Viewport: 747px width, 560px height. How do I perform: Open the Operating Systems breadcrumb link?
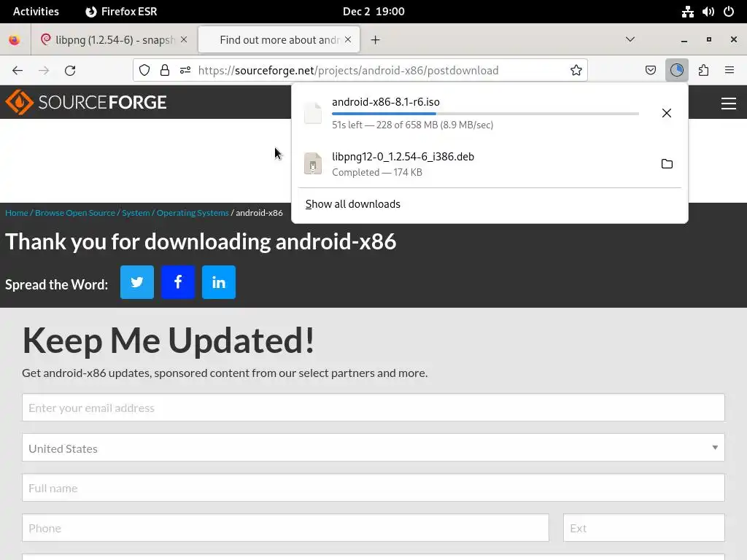(x=193, y=212)
